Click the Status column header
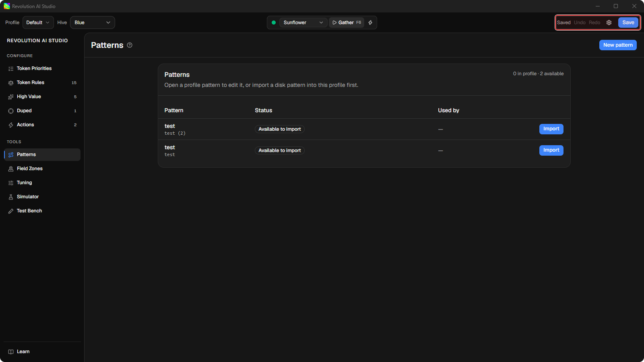The width and height of the screenshot is (644, 362). [264, 110]
